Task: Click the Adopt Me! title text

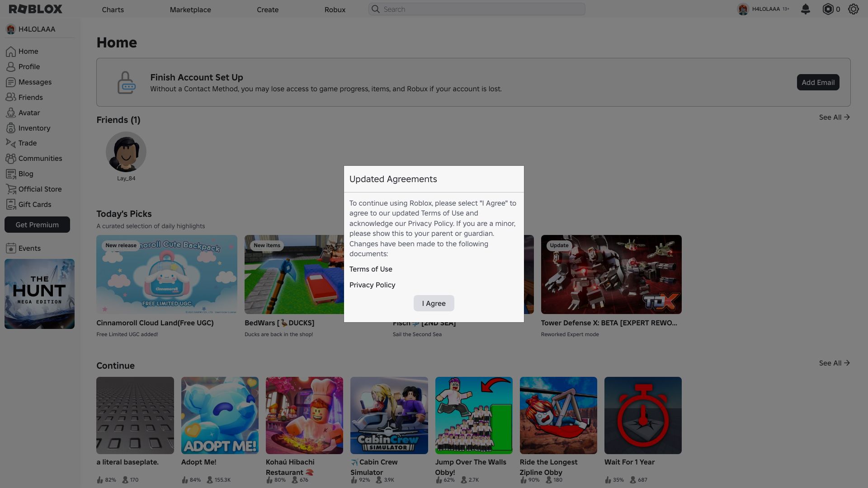Action: [198, 462]
